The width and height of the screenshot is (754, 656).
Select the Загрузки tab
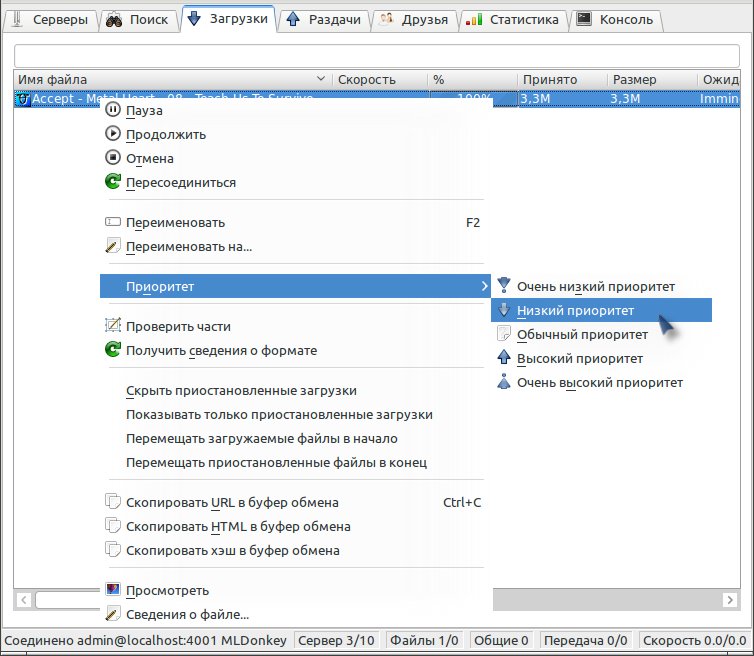tap(228, 19)
